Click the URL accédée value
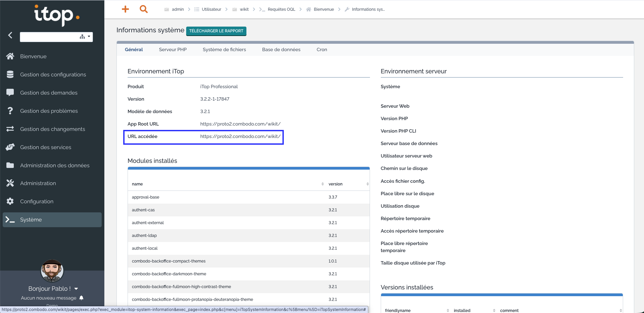Screen dimensions: 644x313 240,136
